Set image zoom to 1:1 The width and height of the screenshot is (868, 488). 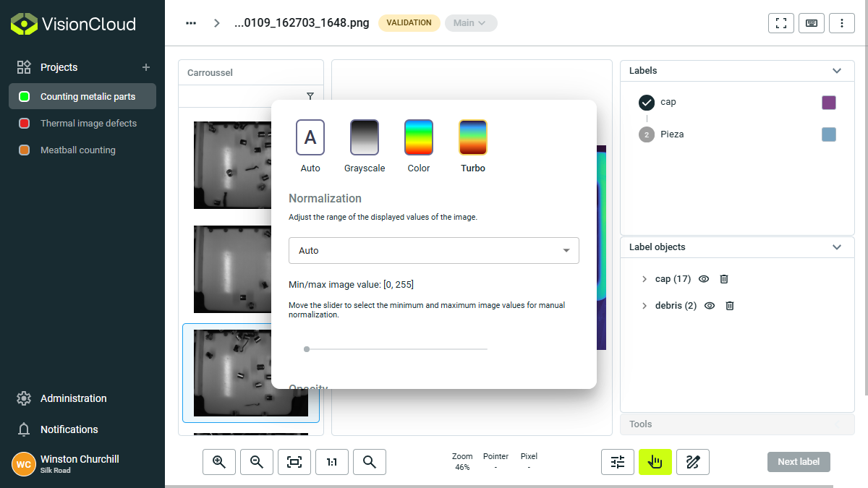(x=331, y=461)
